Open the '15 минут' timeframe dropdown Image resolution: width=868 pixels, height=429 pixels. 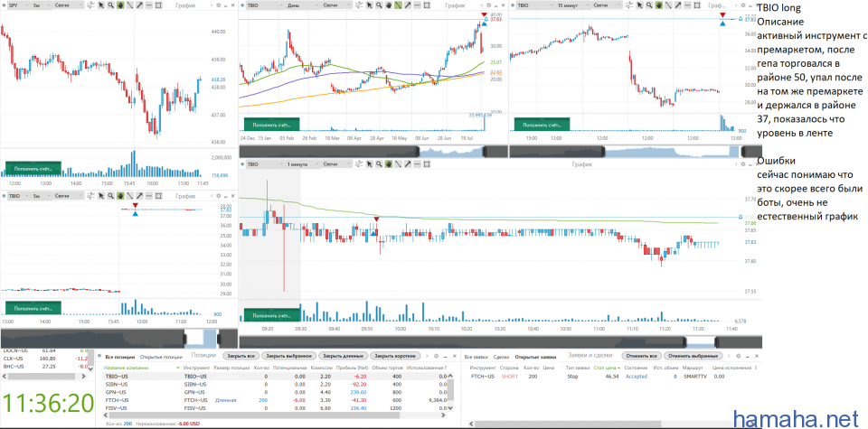pos(572,5)
